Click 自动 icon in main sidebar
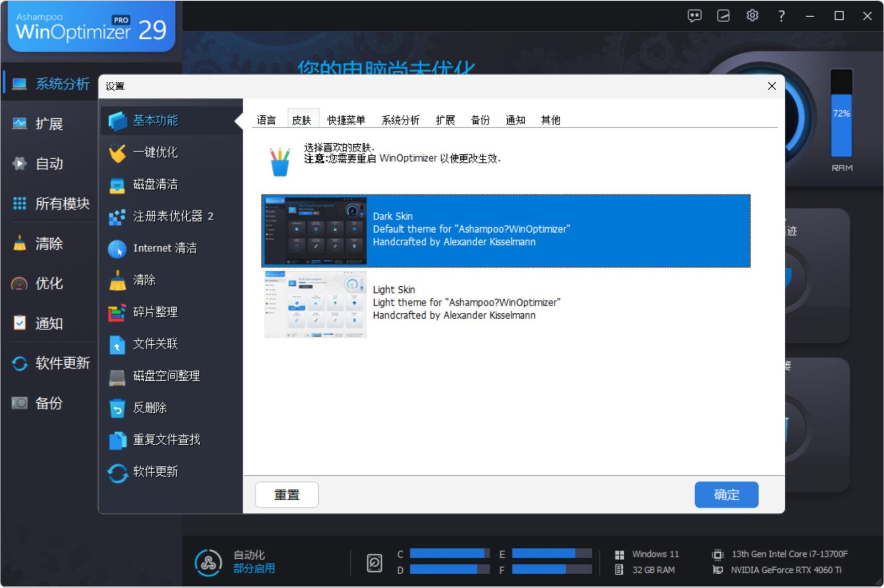This screenshot has width=884, height=588. pyautogui.click(x=19, y=164)
